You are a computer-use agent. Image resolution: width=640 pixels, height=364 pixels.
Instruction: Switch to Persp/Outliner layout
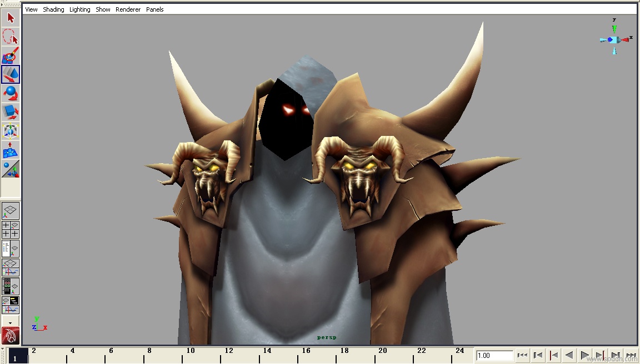[x=11, y=248]
